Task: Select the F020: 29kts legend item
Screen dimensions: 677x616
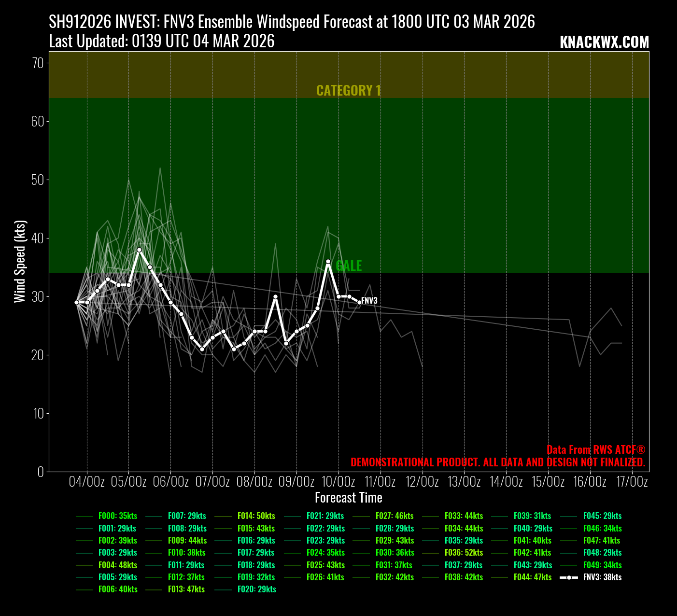Action: coord(256,589)
